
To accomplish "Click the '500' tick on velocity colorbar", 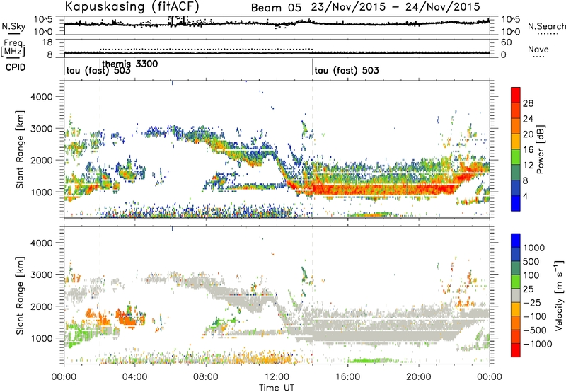I will (x=531, y=261).
